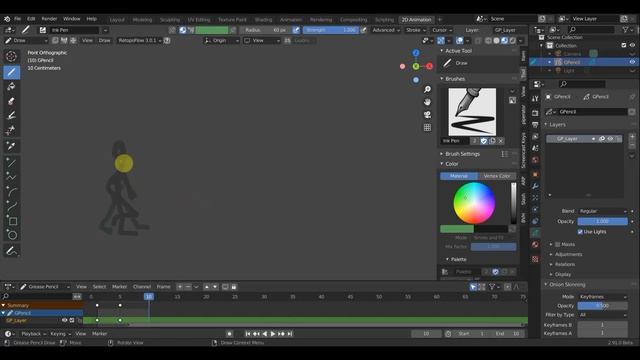Click the Blender logo menu icon
This screenshot has width=640, height=360.
[7, 19]
